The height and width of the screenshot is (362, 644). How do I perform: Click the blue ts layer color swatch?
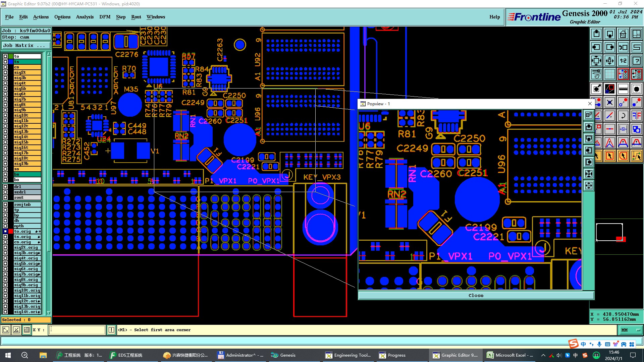(x=11, y=62)
